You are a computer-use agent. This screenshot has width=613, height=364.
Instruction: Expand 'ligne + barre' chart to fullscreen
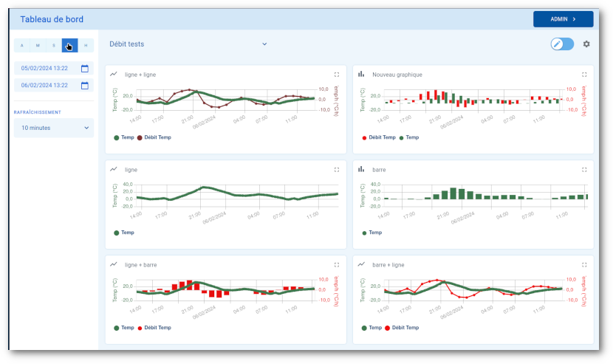pyautogui.click(x=337, y=264)
